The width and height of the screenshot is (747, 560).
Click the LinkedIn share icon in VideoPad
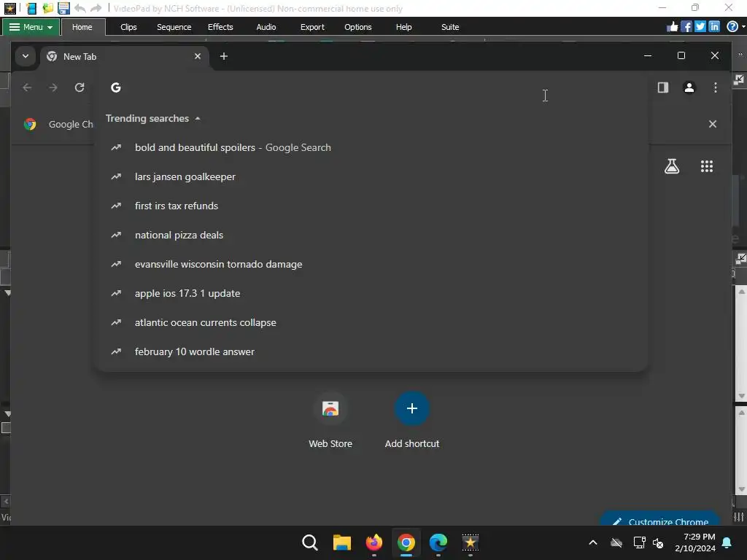click(713, 27)
